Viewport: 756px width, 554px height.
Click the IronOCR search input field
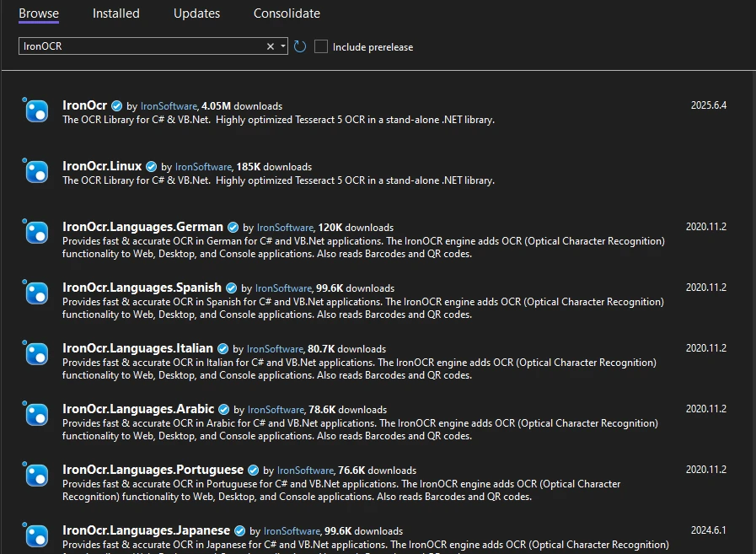[139, 46]
